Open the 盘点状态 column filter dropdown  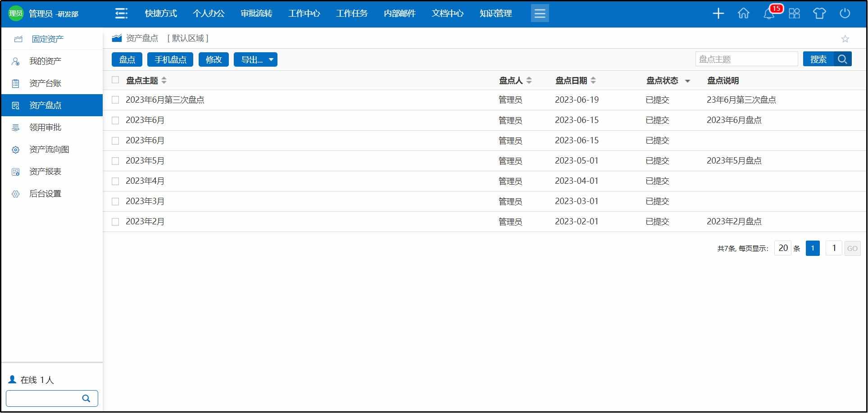[687, 81]
